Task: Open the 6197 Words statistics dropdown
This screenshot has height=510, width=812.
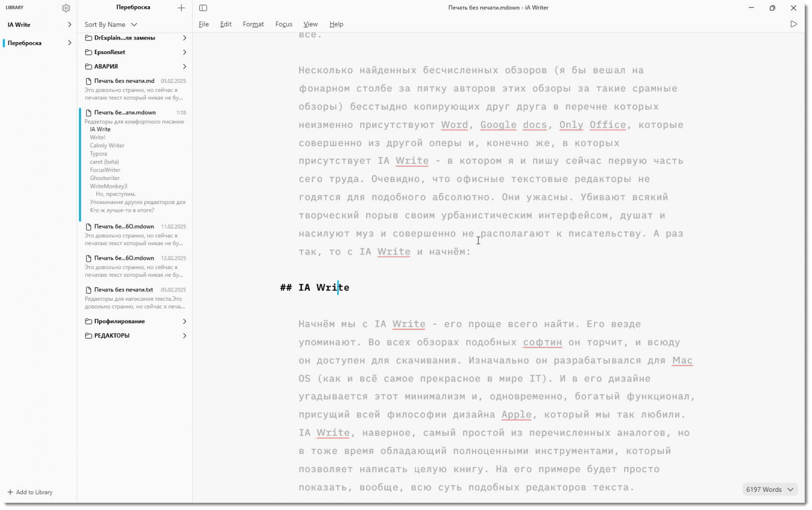Action: (x=769, y=490)
